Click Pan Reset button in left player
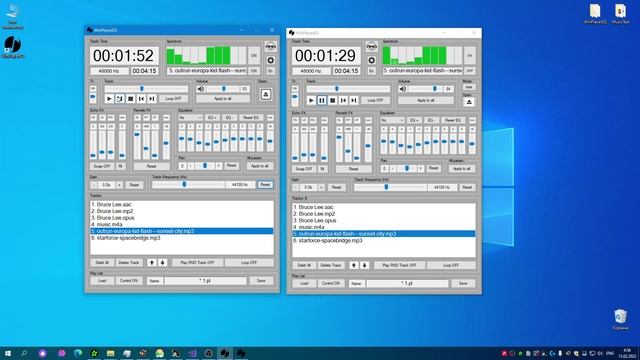This screenshot has height=360, width=640. (x=231, y=165)
